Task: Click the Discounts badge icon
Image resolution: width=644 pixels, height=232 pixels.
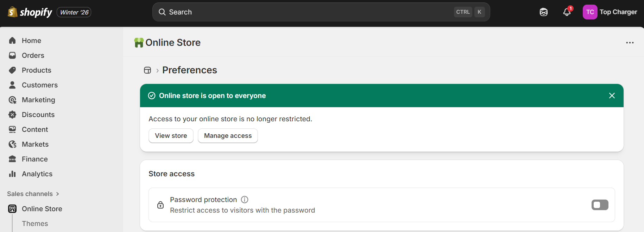Action: 12,115
